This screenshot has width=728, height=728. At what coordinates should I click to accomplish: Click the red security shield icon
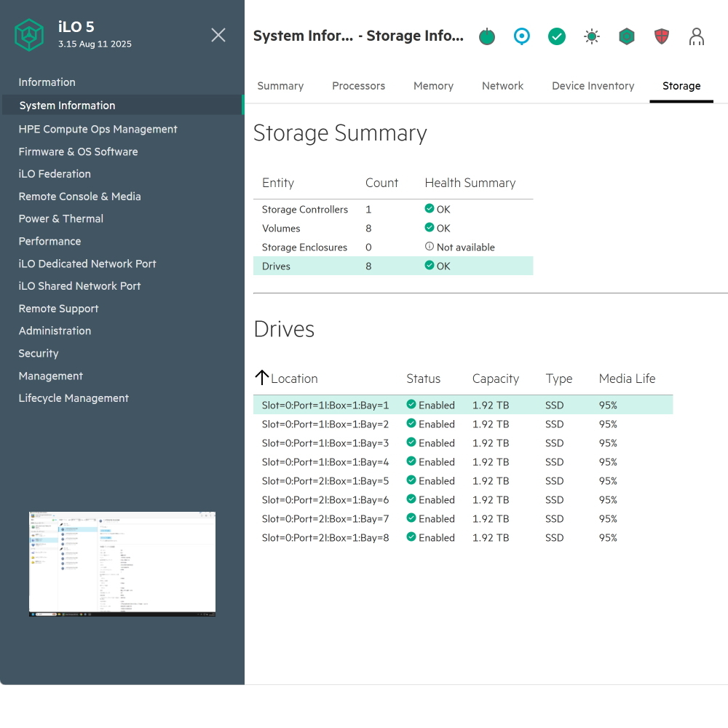662,36
